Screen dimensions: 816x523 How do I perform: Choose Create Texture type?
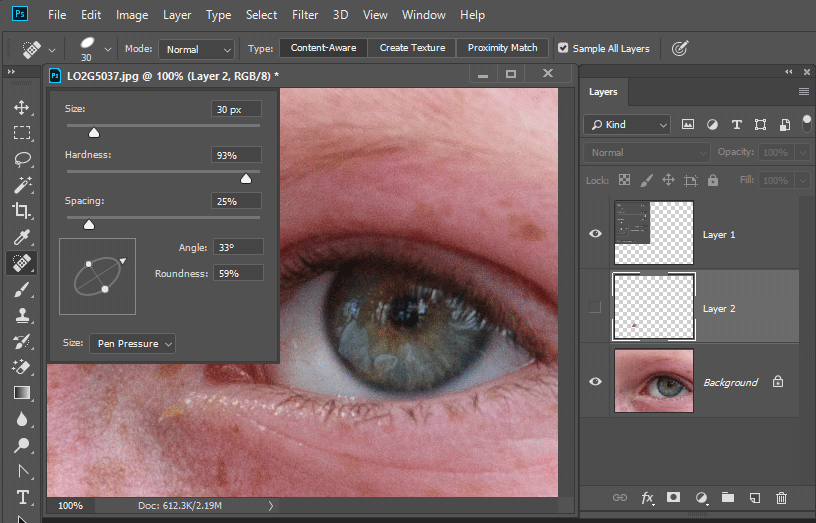[412, 48]
